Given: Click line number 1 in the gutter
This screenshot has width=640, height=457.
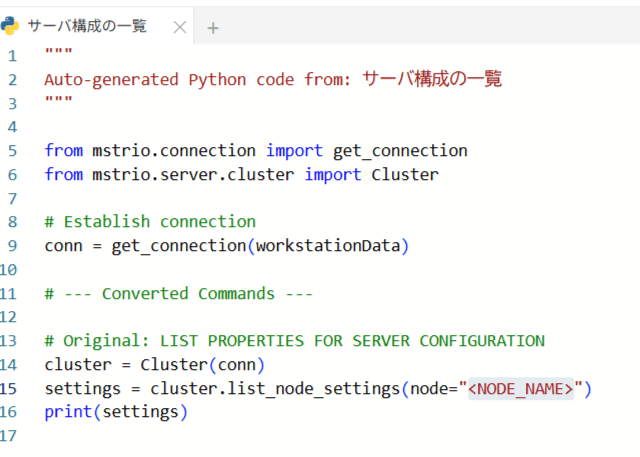Looking at the screenshot, I should [x=12, y=55].
